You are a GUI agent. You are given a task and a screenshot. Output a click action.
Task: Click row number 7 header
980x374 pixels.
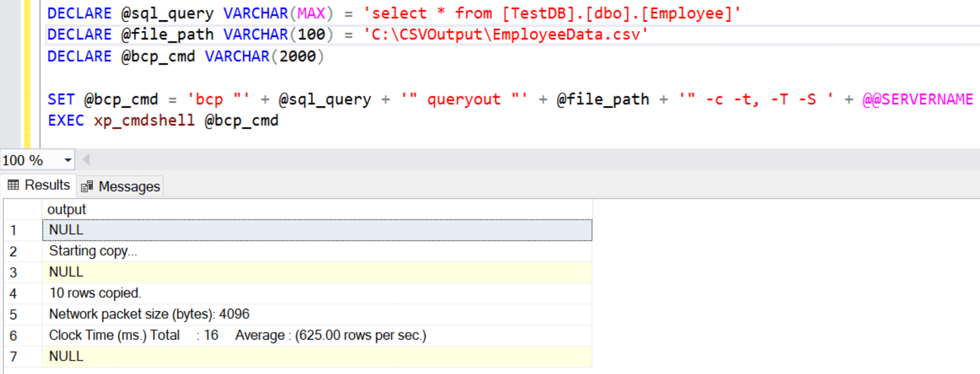point(23,357)
